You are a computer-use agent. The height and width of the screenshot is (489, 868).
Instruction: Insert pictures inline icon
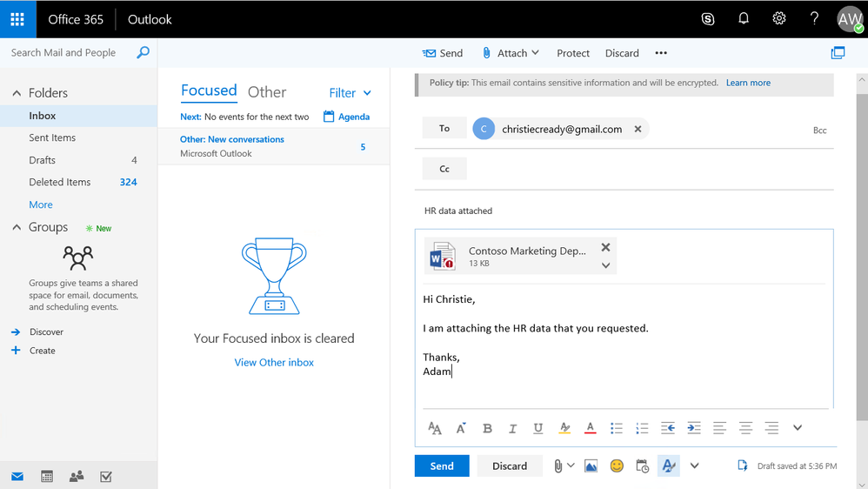point(591,466)
